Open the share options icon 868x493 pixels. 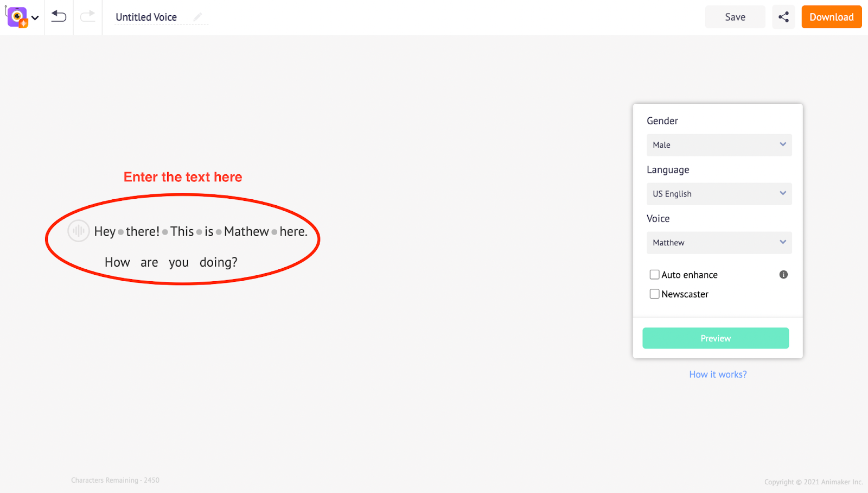pos(783,17)
